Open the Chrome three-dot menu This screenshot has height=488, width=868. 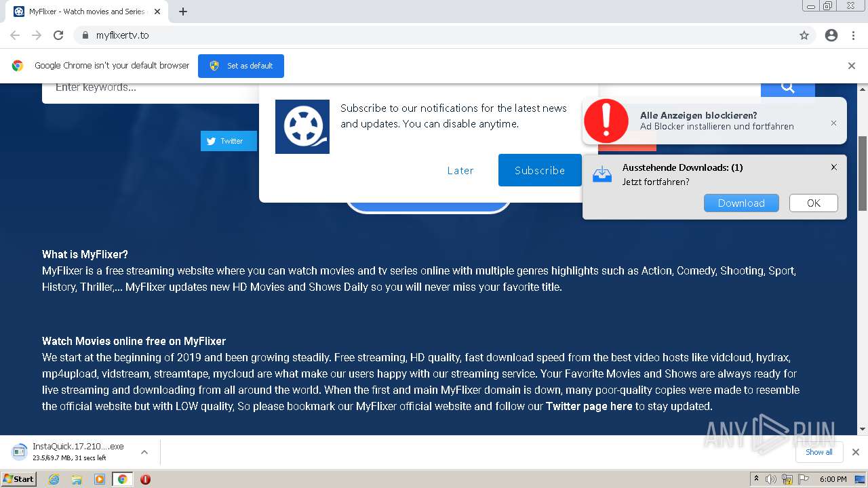[x=853, y=35]
